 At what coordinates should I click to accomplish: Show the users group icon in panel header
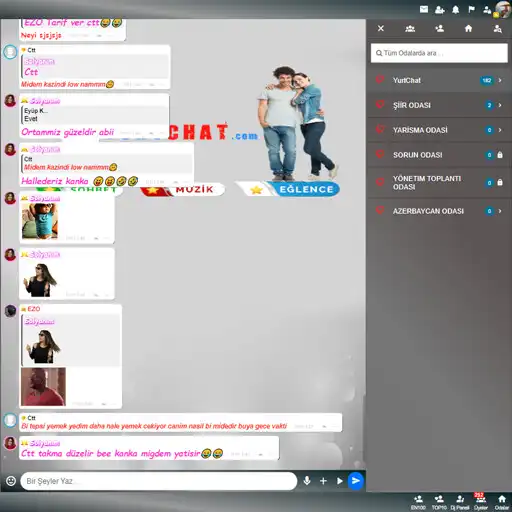pos(410,29)
